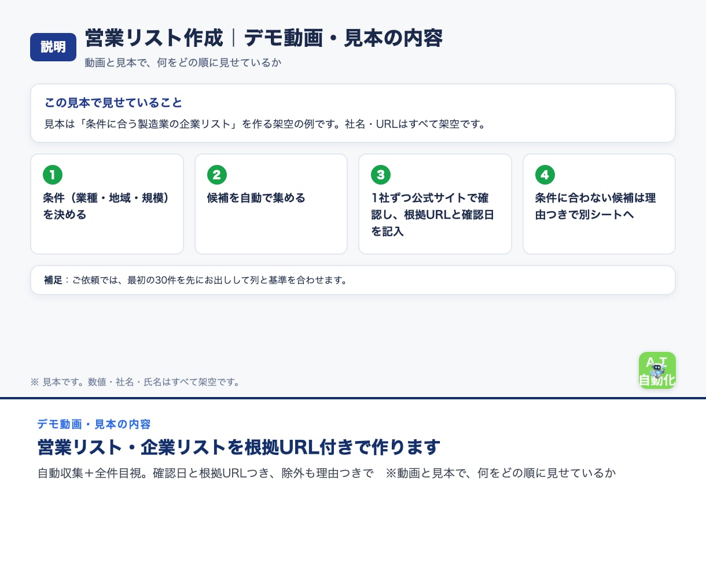Click the blue デモ動画・見本の内容 label
Viewport: 706px width, 588px height.
tap(94, 424)
